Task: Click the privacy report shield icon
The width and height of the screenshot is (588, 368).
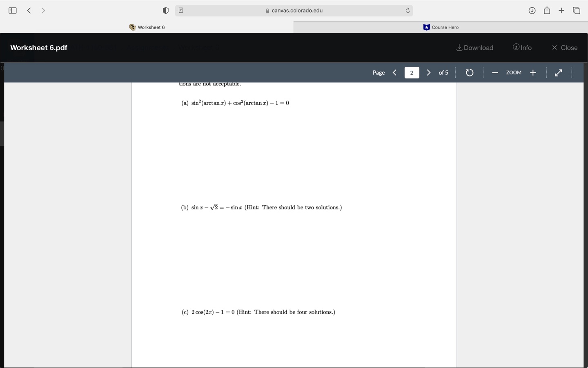Action: [x=166, y=10]
